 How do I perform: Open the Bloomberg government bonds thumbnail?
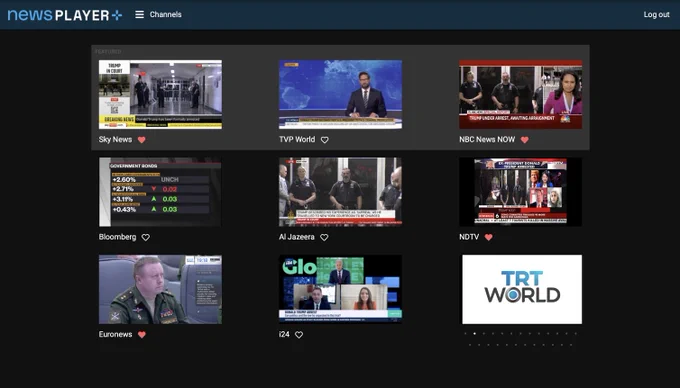coord(160,192)
